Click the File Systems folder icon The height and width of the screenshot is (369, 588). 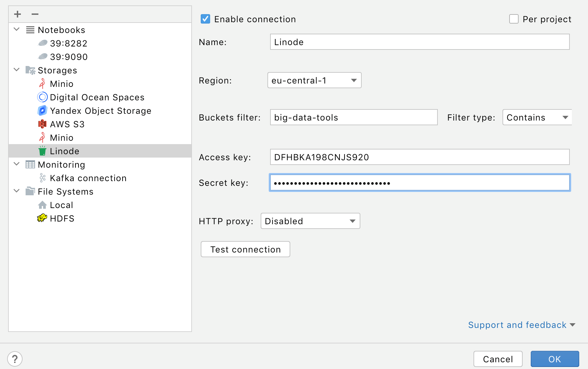coord(30,191)
